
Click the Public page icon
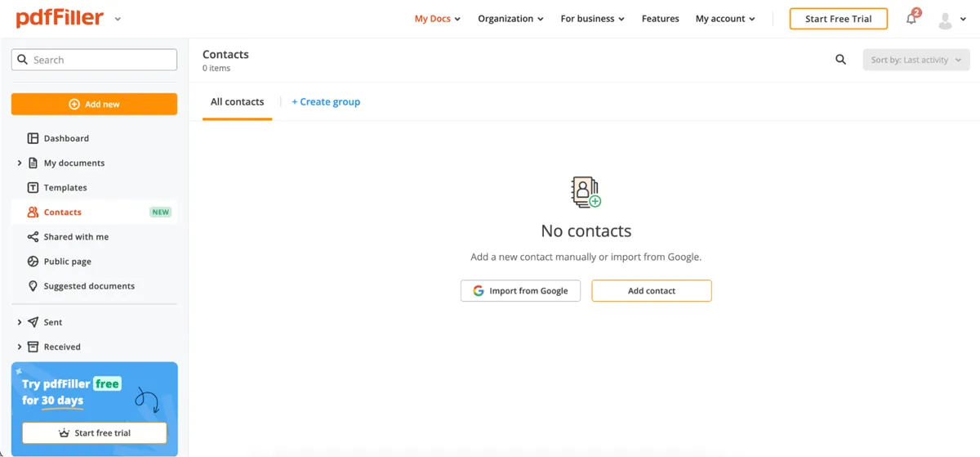tap(33, 262)
